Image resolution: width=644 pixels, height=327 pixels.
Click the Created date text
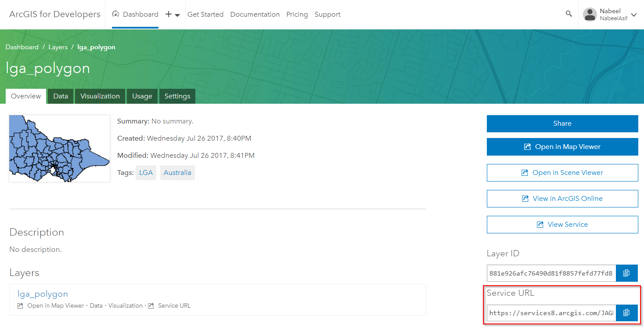pos(184,138)
